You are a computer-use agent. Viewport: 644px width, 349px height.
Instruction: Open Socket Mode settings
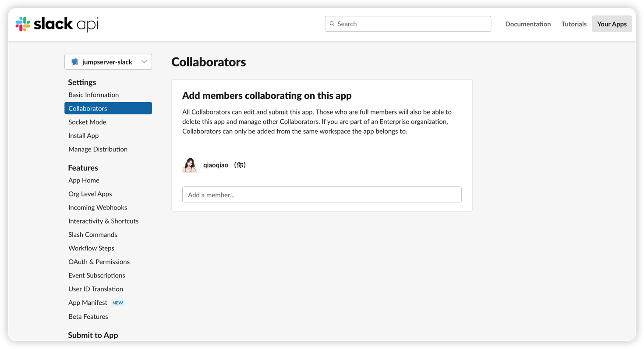(x=87, y=122)
